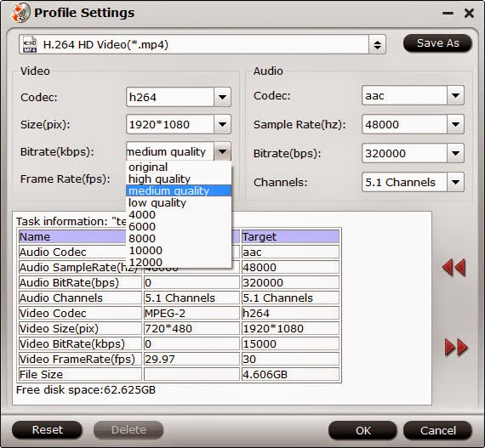The image size is (485, 448).
Task: Minimize the Profile Settings window
Action: click(x=448, y=14)
